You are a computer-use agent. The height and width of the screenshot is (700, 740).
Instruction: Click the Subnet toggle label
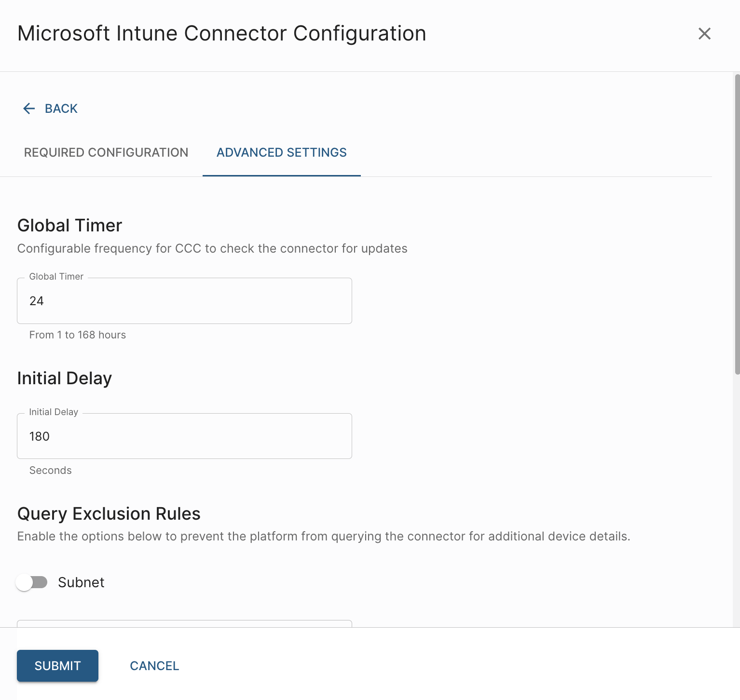pyautogui.click(x=81, y=582)
